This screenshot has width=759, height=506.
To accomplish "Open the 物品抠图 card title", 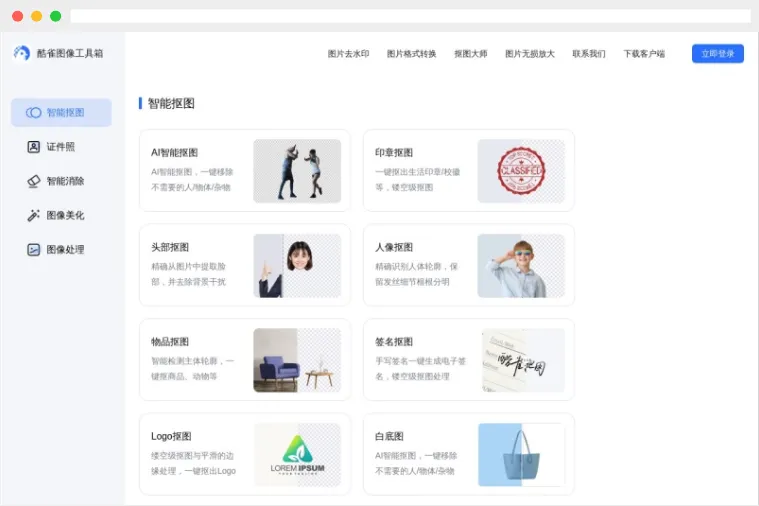I will pyautogui.click(x=170, y=342).
